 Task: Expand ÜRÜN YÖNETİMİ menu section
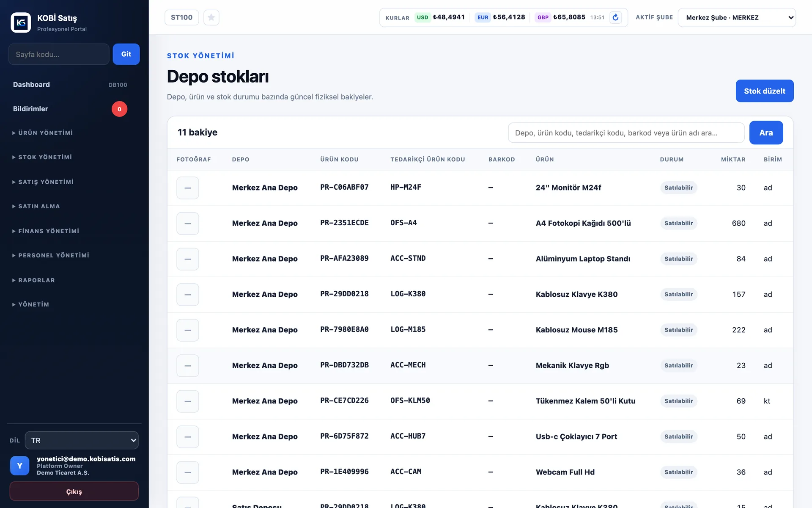coord(43,133)
